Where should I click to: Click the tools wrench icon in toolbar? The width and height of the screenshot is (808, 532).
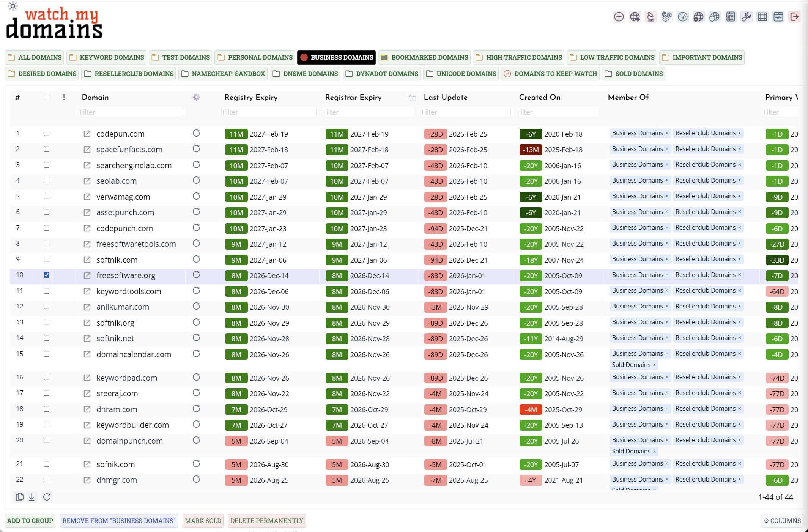(x=746, y=17)
